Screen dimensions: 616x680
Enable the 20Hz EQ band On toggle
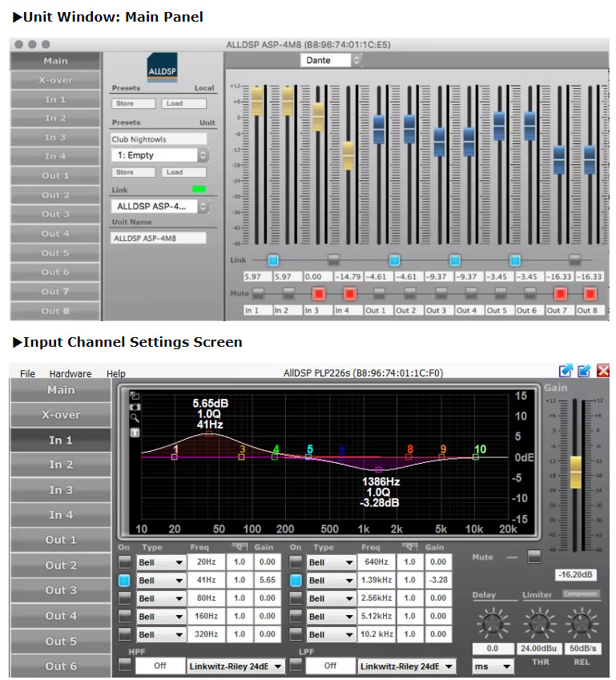[124, 562]
